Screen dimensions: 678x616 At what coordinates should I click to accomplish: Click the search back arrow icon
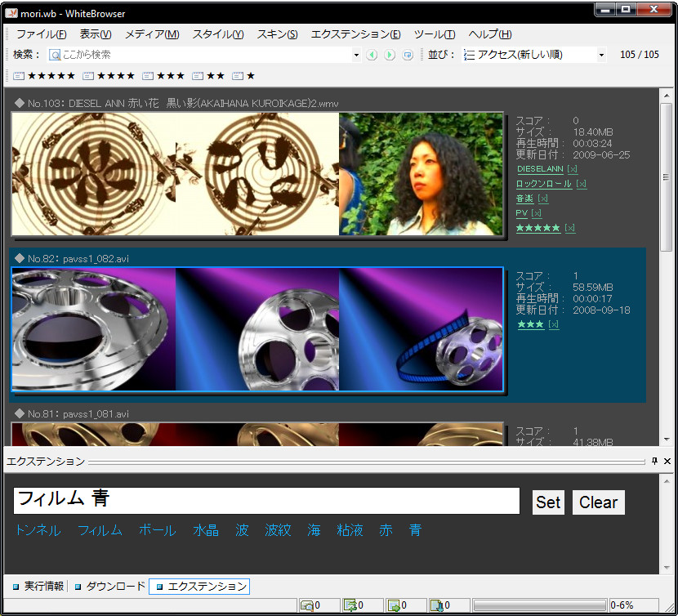pos(372,55)
